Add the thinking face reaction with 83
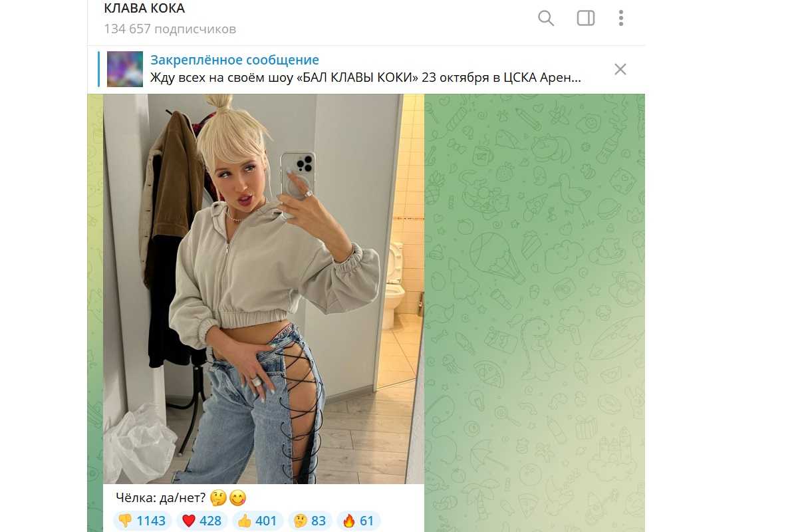The image size is (798, 532). (311, 521)
